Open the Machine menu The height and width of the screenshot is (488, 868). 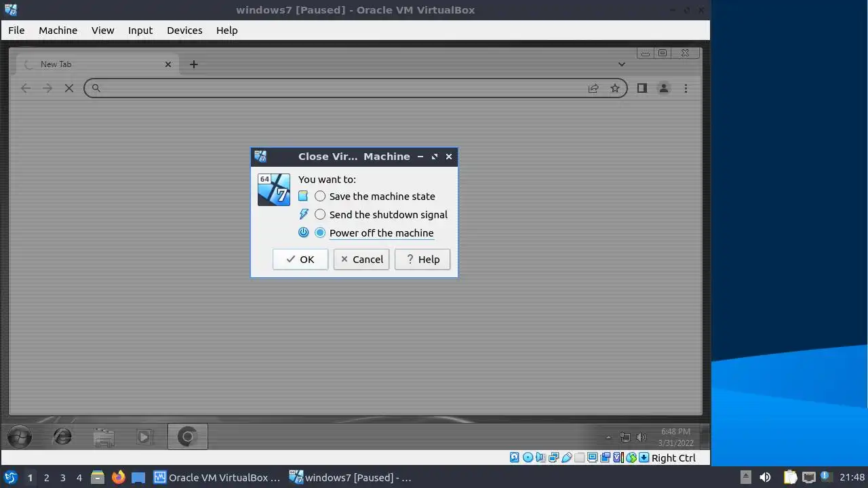58,30
